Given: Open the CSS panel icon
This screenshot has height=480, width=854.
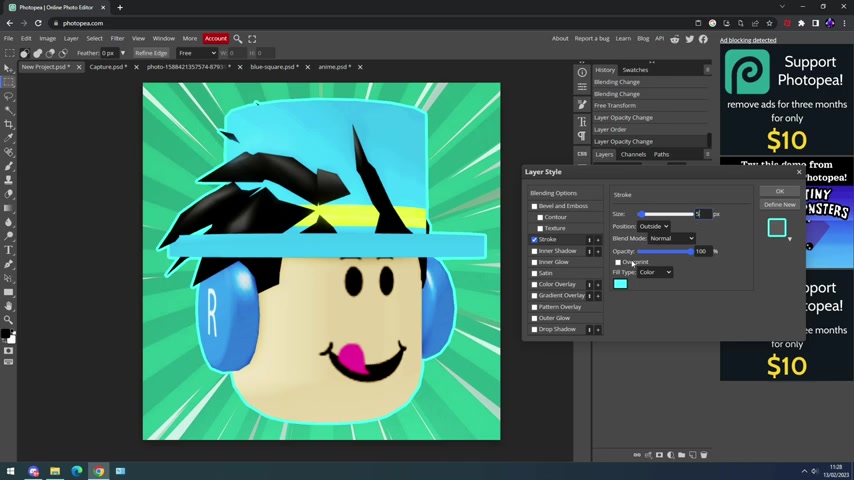Looking at the screenshot, I should [x=582, y=154].
